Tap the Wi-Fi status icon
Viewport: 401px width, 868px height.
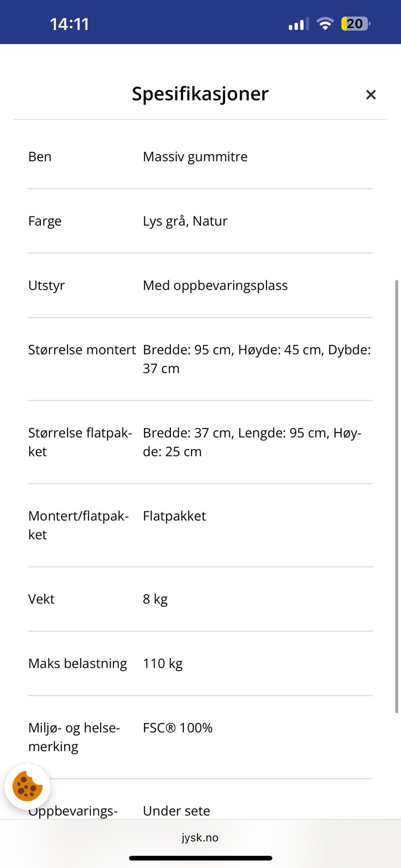tap(325, 24)
